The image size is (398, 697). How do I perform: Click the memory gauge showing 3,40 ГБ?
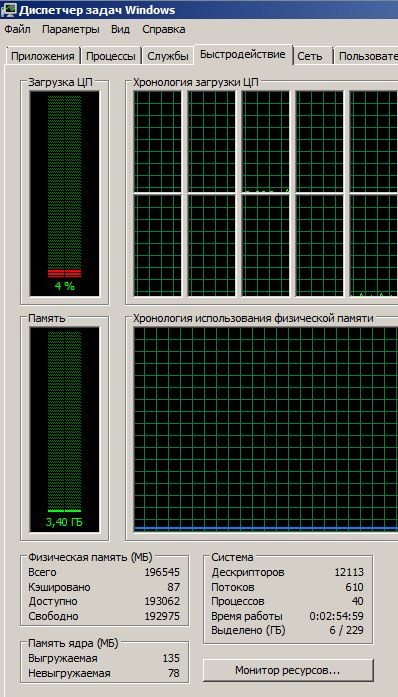click(64, 429)
